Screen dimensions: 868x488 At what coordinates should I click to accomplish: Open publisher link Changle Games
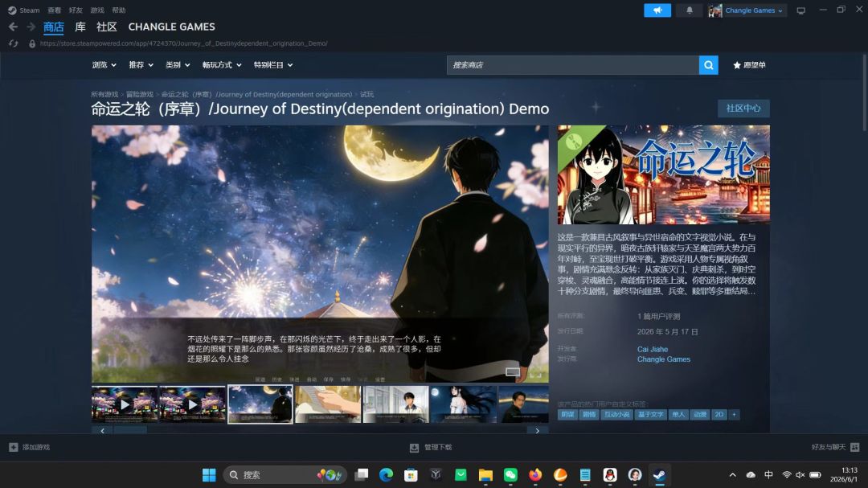pyautogui.click(x=664, y=359)
